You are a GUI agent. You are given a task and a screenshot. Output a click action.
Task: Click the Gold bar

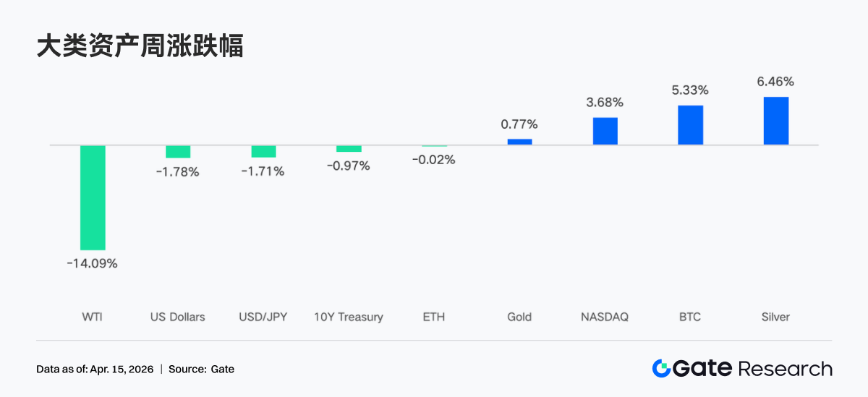tap(519, 142)
